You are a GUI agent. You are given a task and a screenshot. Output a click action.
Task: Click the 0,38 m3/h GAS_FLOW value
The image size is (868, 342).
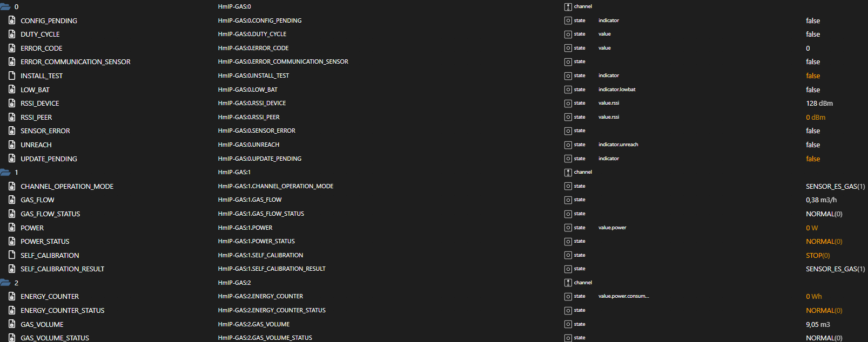click(x=821, y=200)
